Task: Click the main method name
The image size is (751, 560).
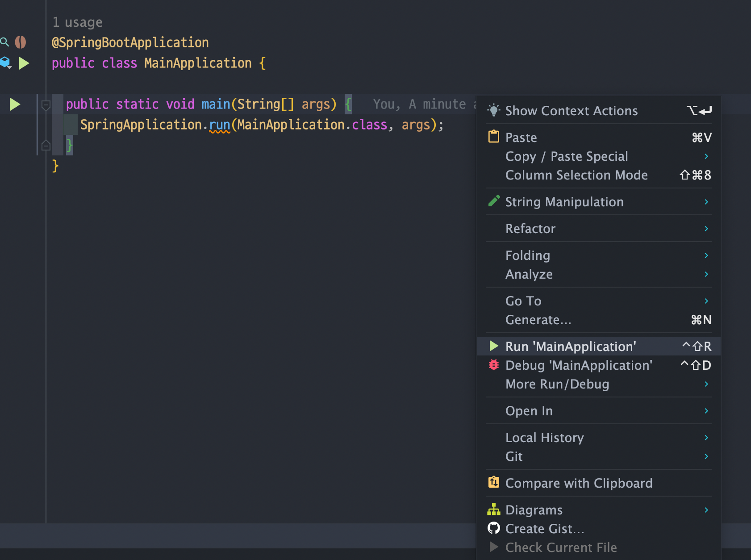Action: 216,104
